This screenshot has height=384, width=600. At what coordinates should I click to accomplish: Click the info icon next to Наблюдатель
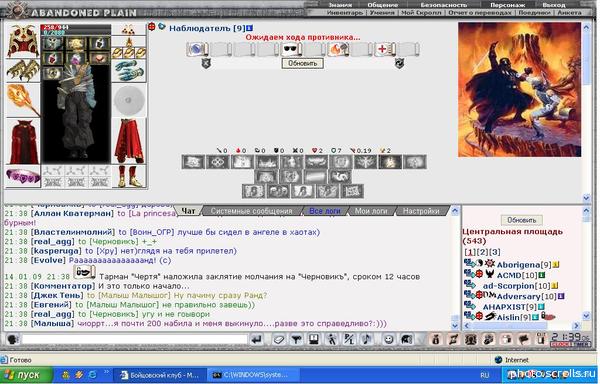click(249, 28)
